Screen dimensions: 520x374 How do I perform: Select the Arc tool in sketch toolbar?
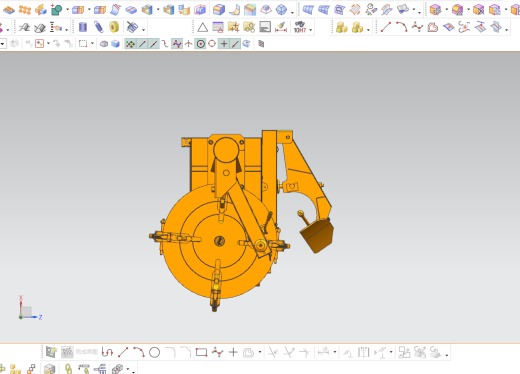pyautogui.click(x=139, y=352)
